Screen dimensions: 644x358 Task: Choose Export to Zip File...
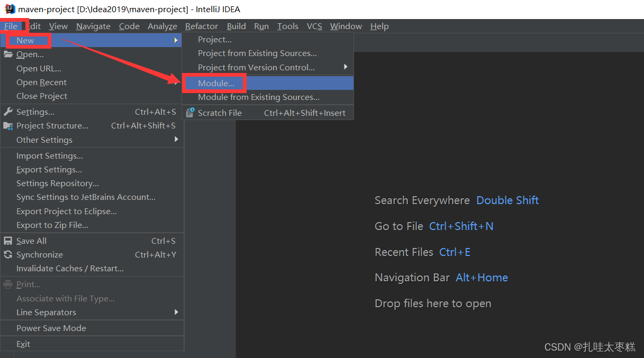click(92, 225)
